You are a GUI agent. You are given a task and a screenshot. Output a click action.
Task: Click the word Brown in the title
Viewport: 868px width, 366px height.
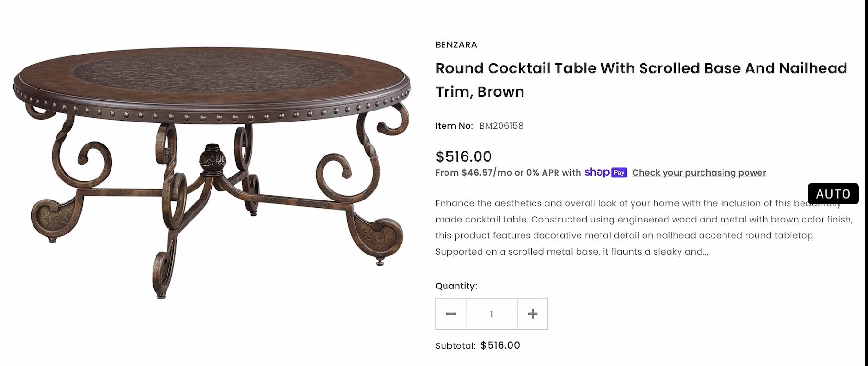[501, 91]
